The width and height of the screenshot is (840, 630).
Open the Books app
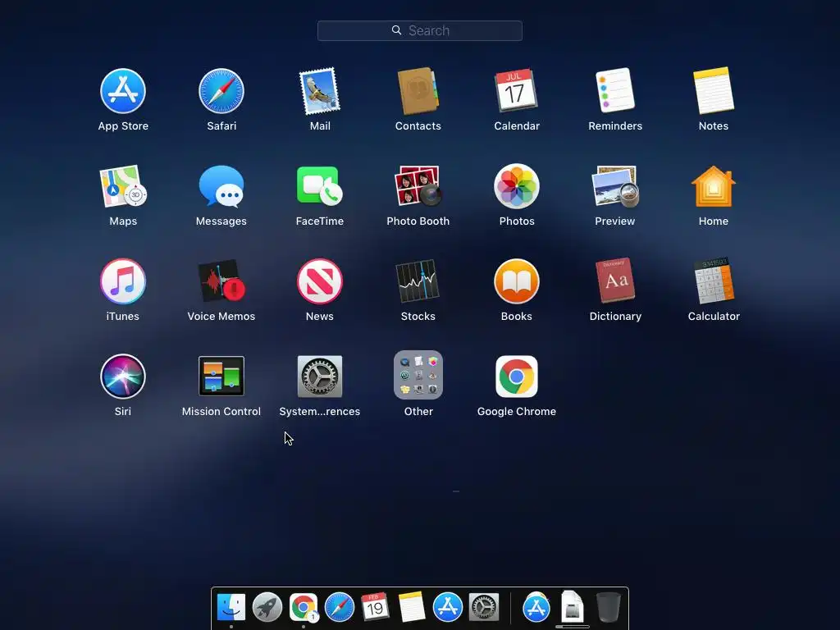[x=517, y=281]
